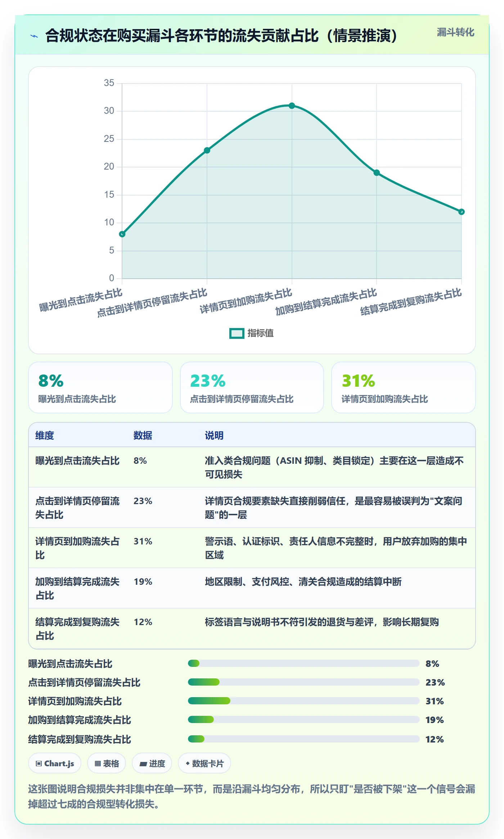Click the 维度 column header

click(45, 435)
